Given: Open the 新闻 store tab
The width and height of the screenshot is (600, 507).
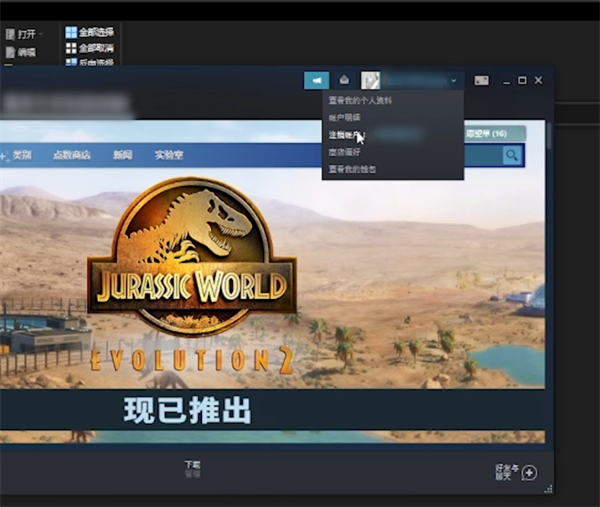Looking at the screenshot, I should point(123,155).
